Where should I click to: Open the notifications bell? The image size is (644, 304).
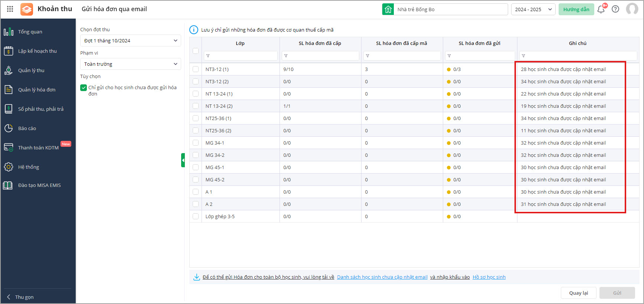(601, 9)
